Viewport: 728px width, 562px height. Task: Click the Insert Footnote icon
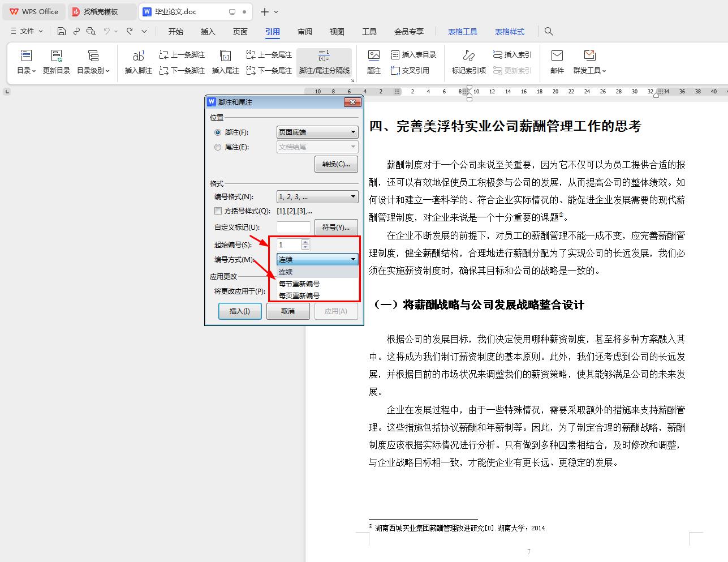coord(138,57)
